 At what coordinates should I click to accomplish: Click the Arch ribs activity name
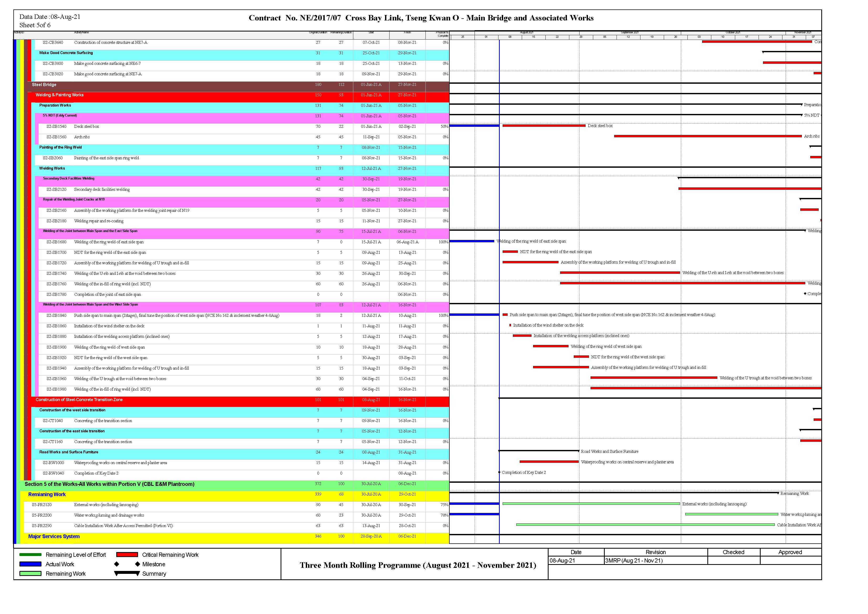click(82, 137)
